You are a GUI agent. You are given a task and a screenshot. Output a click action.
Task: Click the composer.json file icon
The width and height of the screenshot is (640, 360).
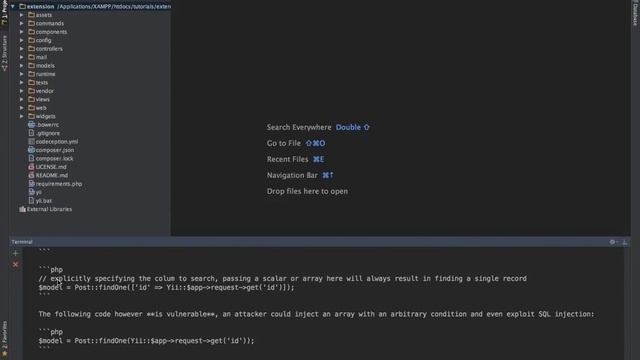(x=31, y=150)
